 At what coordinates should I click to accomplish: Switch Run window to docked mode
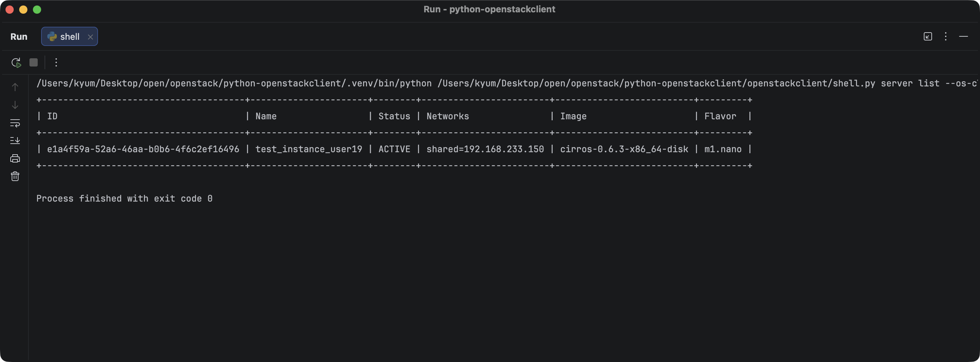928,37
